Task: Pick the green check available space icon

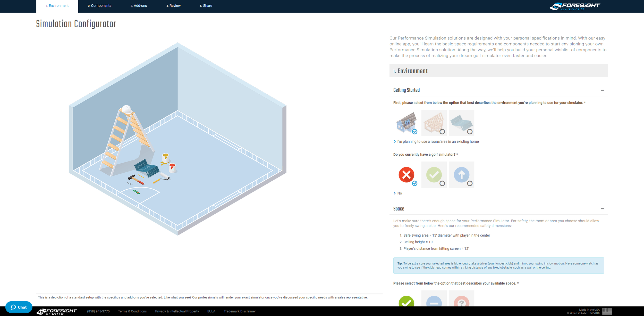Action: click(406, 301)
